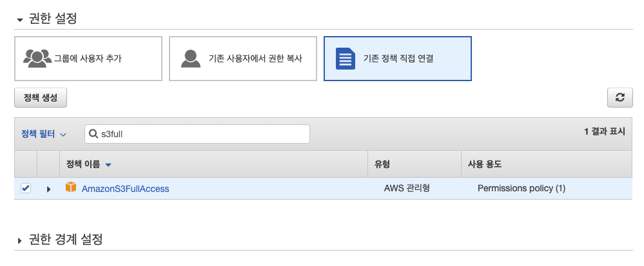Expand the 권한 경계 설정 section
This screenshot has width=644, height=266.
[20, 240]
